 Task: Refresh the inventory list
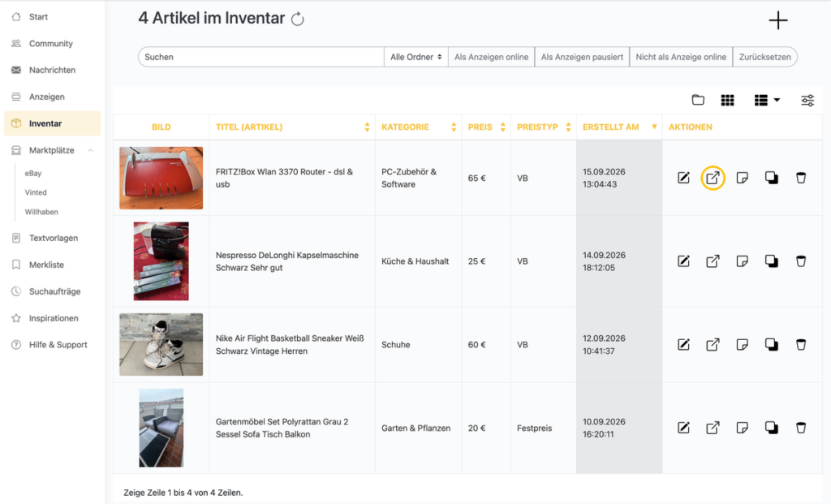pos(298,19)
